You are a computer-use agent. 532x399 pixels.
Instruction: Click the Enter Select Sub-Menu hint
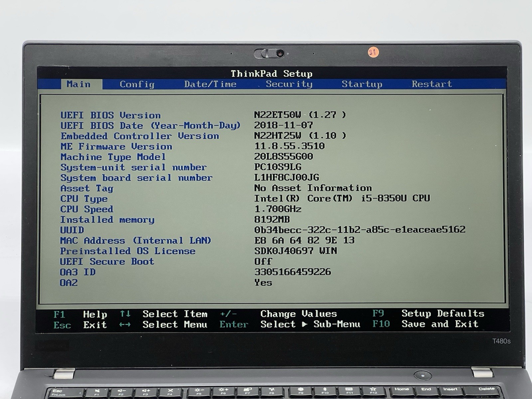point(290,324)
